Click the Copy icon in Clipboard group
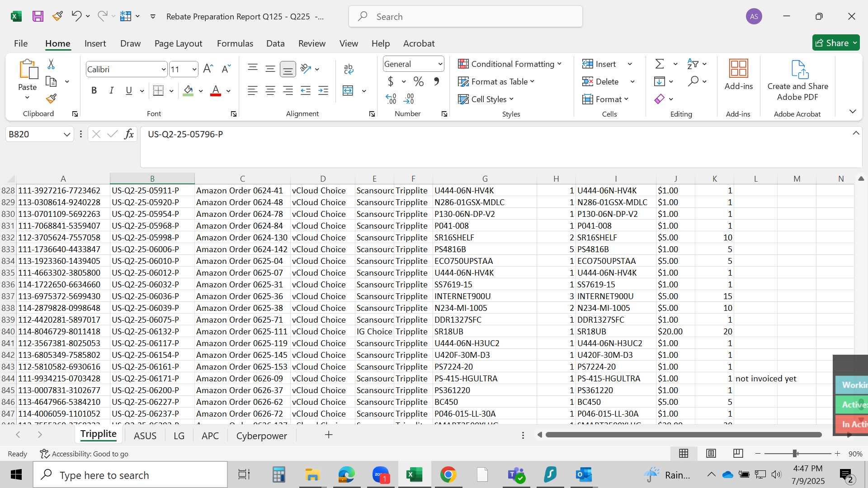Image resolution: width=868 pixels, height=488 pixels. point(51,82)
